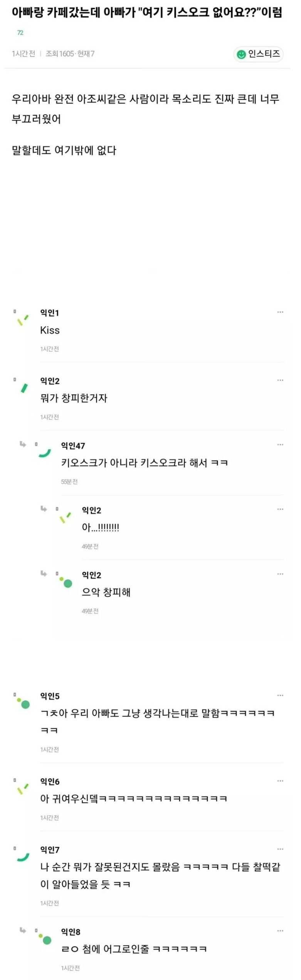
Task: Open the three-dot menu on 익인2's comment
Action: [x=280, y=380]
